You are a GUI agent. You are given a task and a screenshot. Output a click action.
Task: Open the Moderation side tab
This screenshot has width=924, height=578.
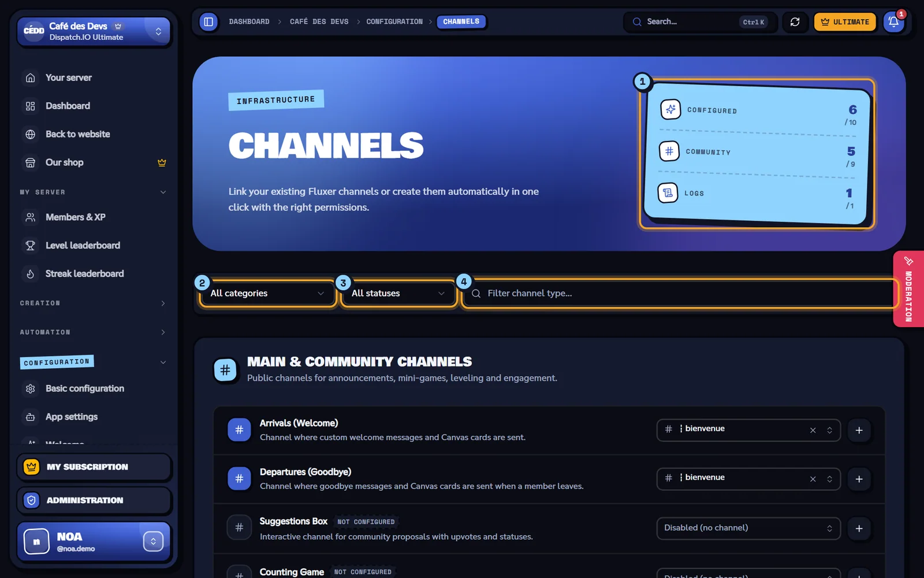tap(908, 289)
